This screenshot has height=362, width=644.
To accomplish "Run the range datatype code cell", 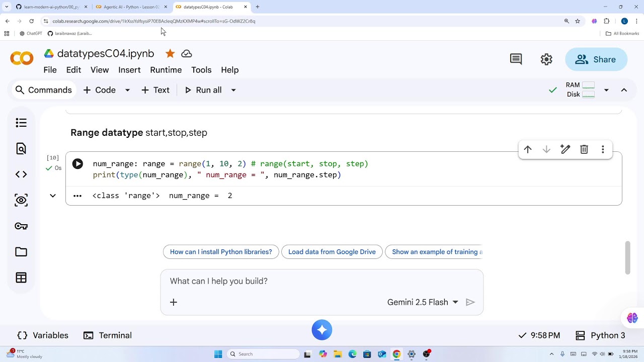I will [77, 164].
